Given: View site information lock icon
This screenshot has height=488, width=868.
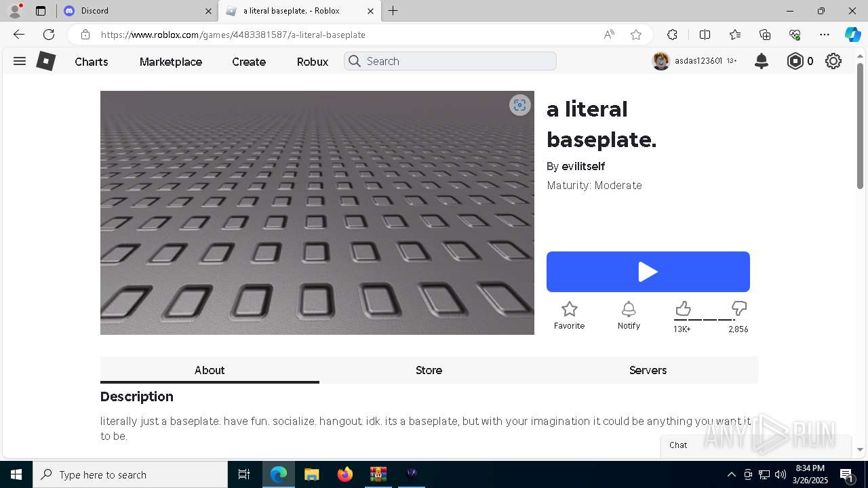Looking at the screenshot, I should (x=85, y=35).
